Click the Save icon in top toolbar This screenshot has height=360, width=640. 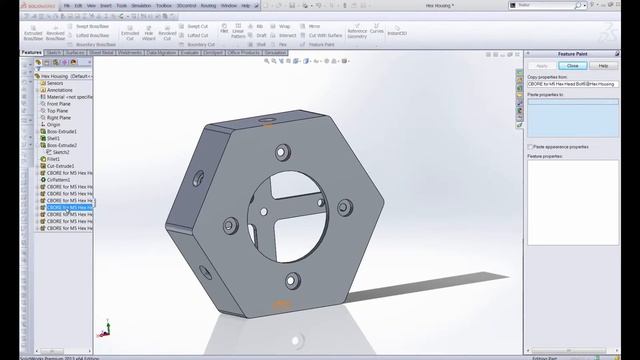point(292,6)
